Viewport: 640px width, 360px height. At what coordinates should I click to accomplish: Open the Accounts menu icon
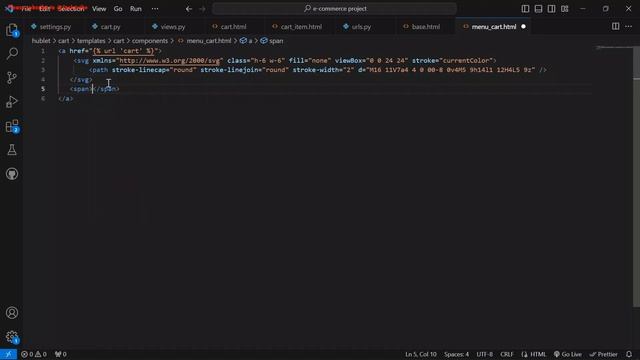click(12, 313)
